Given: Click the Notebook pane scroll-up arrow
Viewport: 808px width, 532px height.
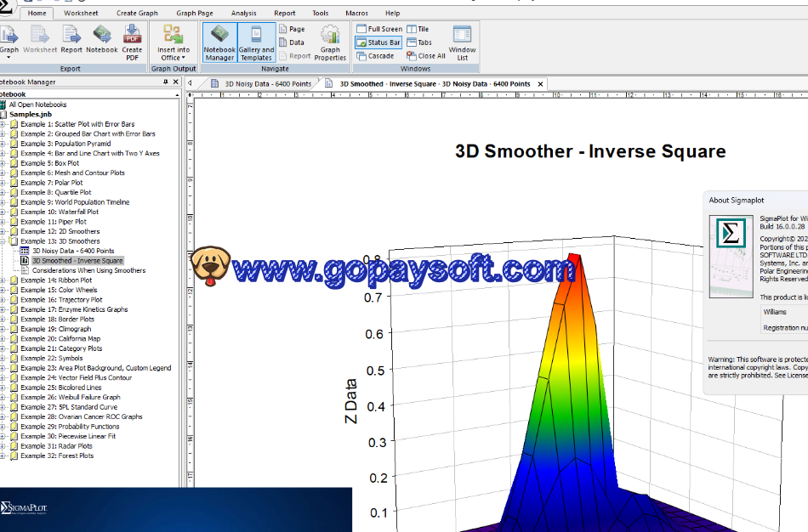Looking at the screenshot, I should pyautogui.click(x=177, y=95).
